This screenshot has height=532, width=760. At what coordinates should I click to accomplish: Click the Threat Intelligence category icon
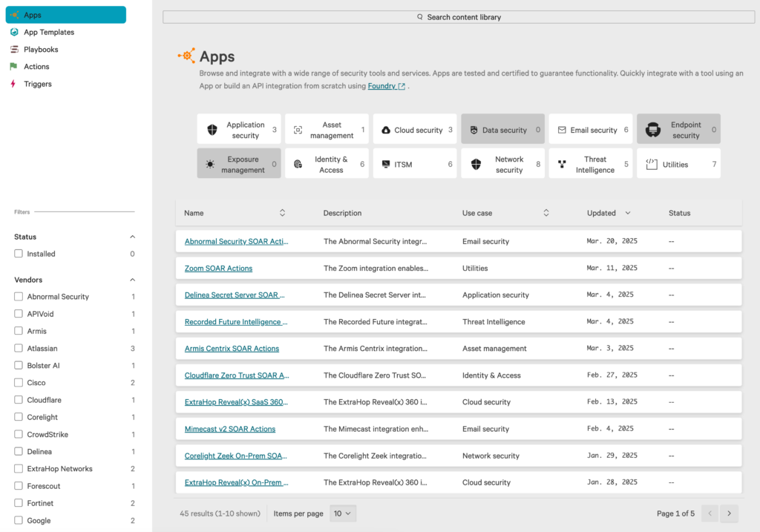point(562,164)
